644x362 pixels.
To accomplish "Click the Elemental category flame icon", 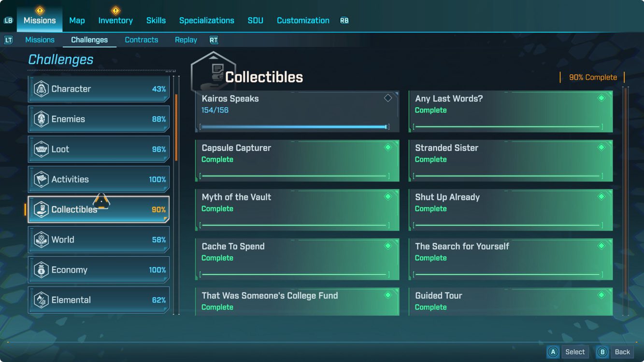I will pyautogui.click(x=41, y=300).
